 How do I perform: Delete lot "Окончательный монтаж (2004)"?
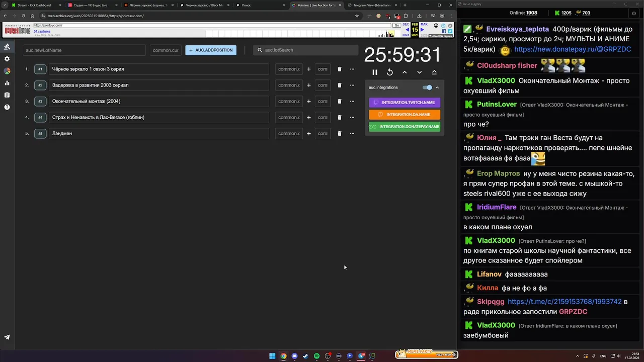339,101
